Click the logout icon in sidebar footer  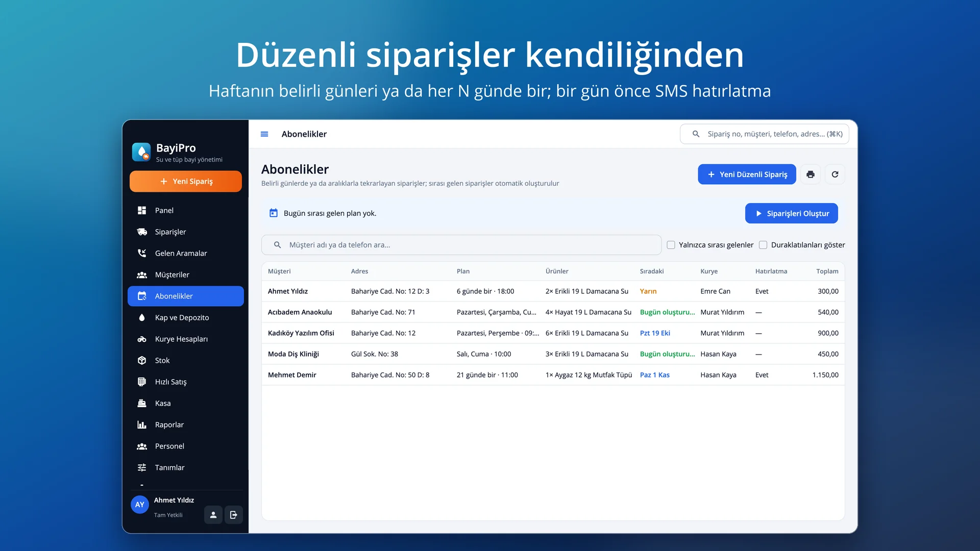[234, 515]
